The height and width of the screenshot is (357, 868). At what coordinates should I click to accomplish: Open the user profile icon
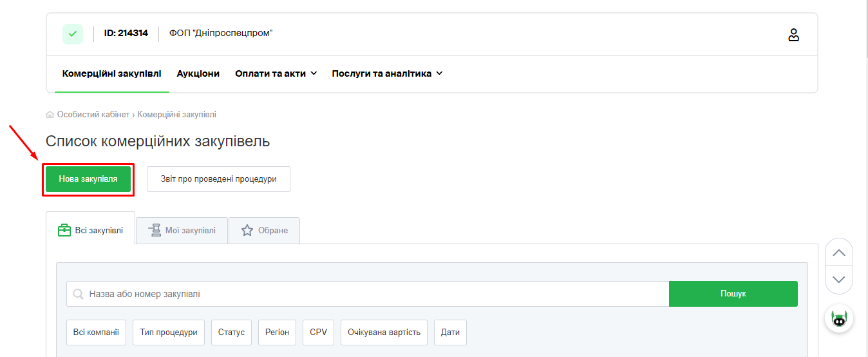(793, 35)
